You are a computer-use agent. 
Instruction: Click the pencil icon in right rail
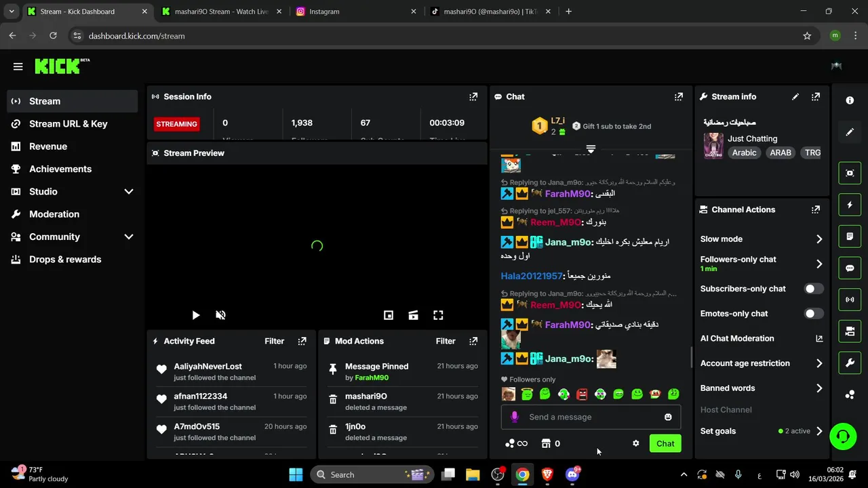[850, 132]
